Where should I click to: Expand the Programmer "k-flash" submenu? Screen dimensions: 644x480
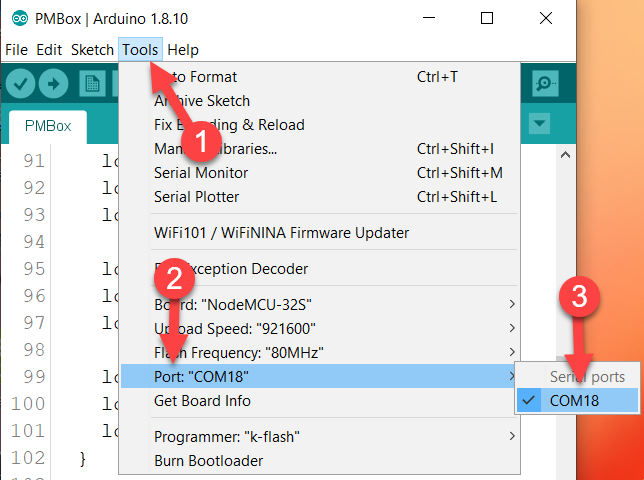[x=320, y=436]
